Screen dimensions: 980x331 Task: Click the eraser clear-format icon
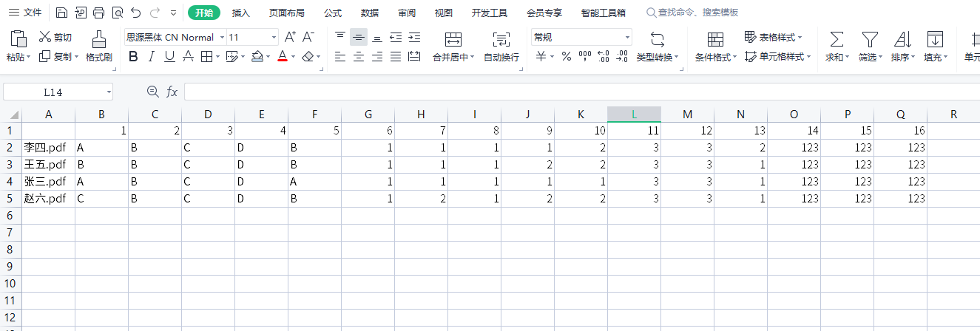click(x=308, y=56)
